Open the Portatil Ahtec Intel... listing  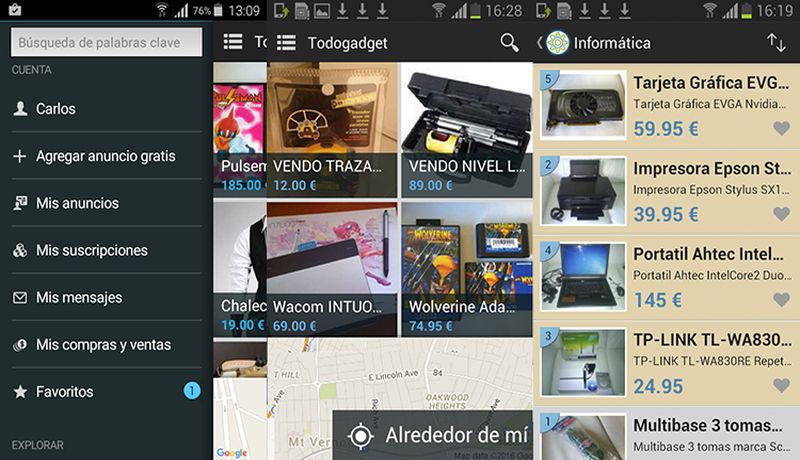(x=666, y=277)
